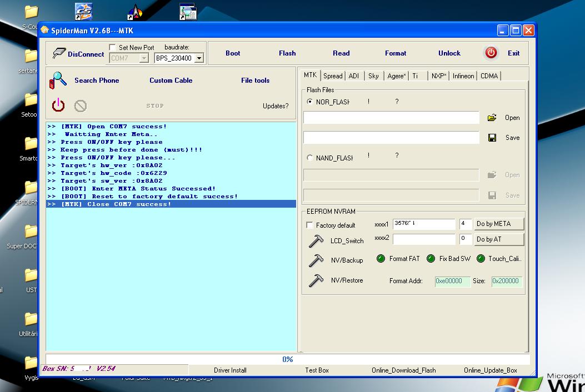Click the floppy disk save icon for NOR_FLASH
The image size is (585, 392).
point(492,138)
